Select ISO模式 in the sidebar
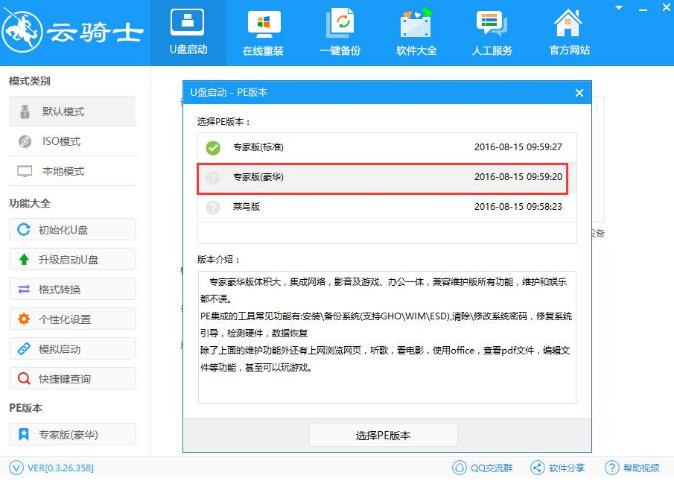The width and height of the screenshot is (674, 485). tap(72, 141)
